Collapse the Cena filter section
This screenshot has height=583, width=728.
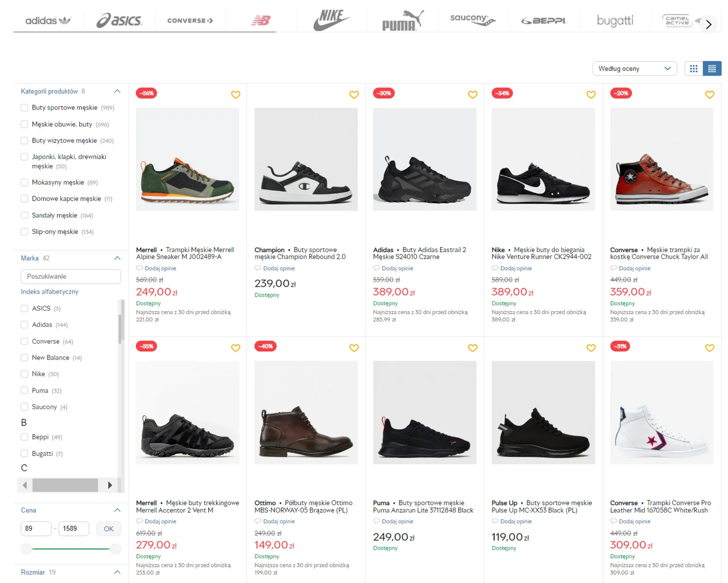coord(117,510)
